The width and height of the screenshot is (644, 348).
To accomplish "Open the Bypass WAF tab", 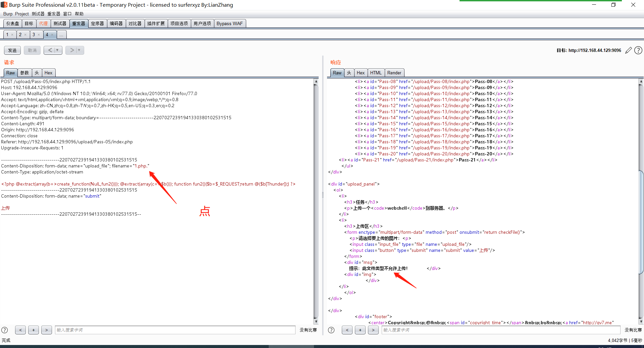I will [x=229, y=23].
